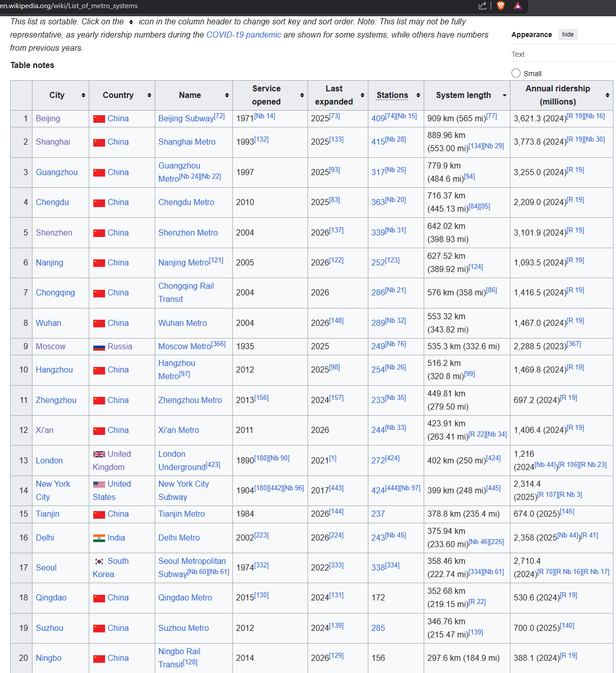Open Hangzhou Metro link

coord(177,369)
